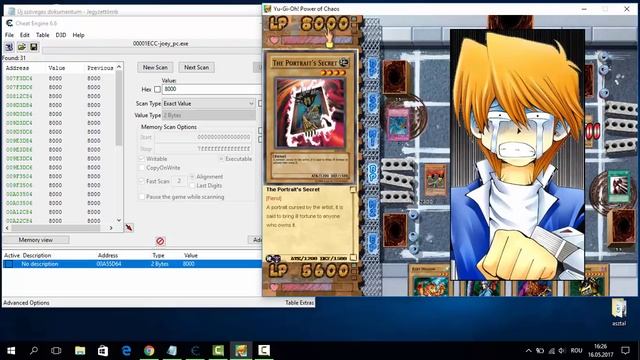Open Memory view

click(36, 240)
